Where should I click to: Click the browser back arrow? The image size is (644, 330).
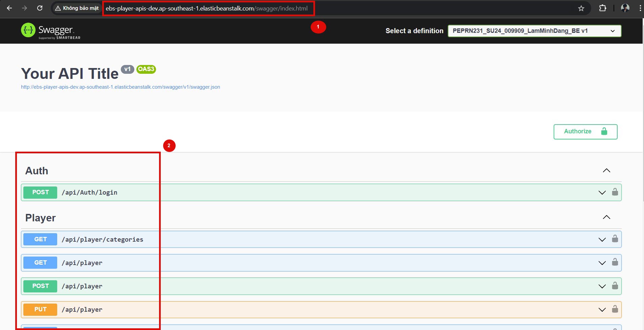[9, 8]
